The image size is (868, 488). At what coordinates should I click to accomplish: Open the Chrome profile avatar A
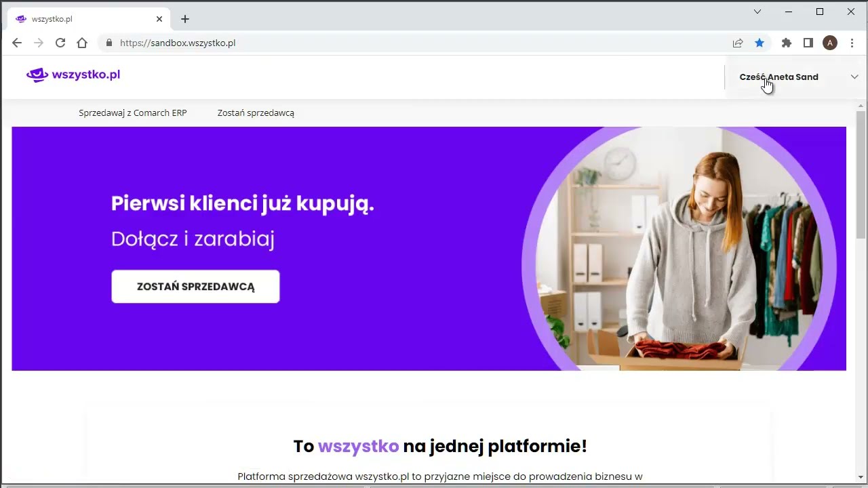tap(830, 43)
